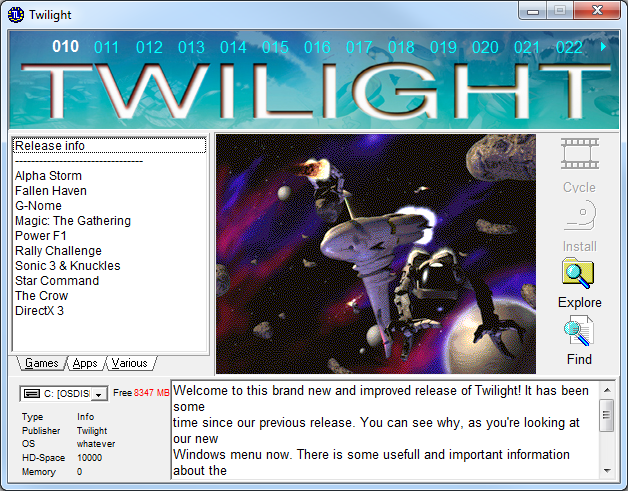Click the drive icon in drive selector
Screen dimensions: 628x491
[x=32, y=394]
